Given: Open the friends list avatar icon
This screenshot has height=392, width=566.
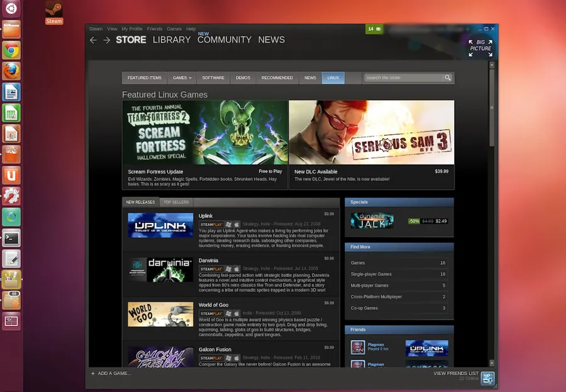Looking at the screenshot, I should coord(487,378).
